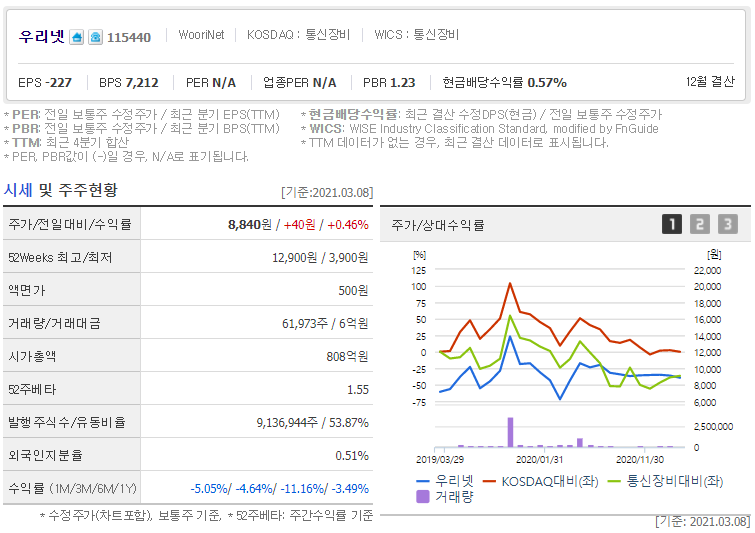This screenshot has height=533, width=755.
Task: Click the WICS : 통신장비 classification
Action: (x=417, y=35)
